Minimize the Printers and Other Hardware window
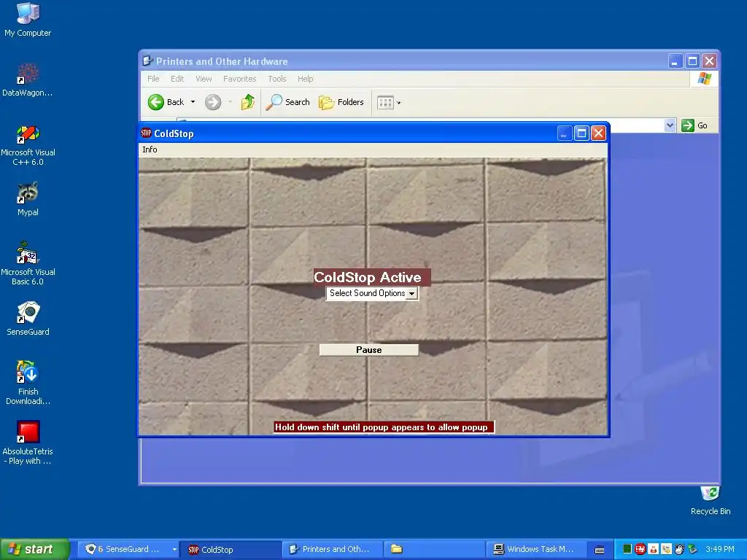This screenshot has height=560, width=747. point(675,61)
